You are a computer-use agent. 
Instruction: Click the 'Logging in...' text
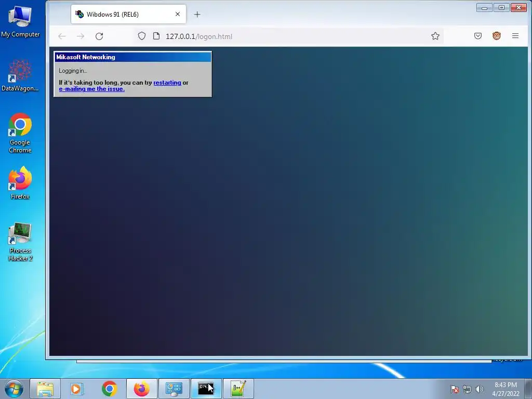73,71
